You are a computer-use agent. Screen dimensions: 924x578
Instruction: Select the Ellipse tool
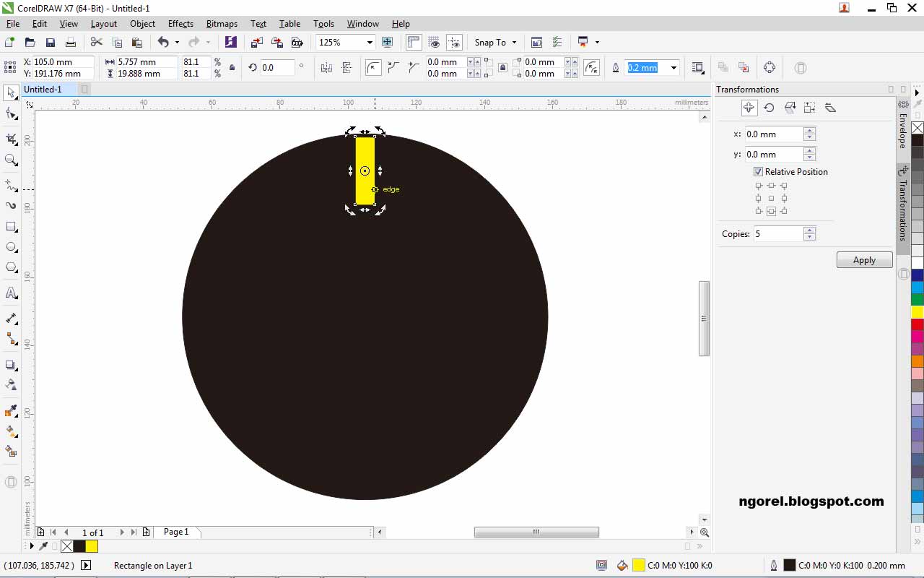10,246
